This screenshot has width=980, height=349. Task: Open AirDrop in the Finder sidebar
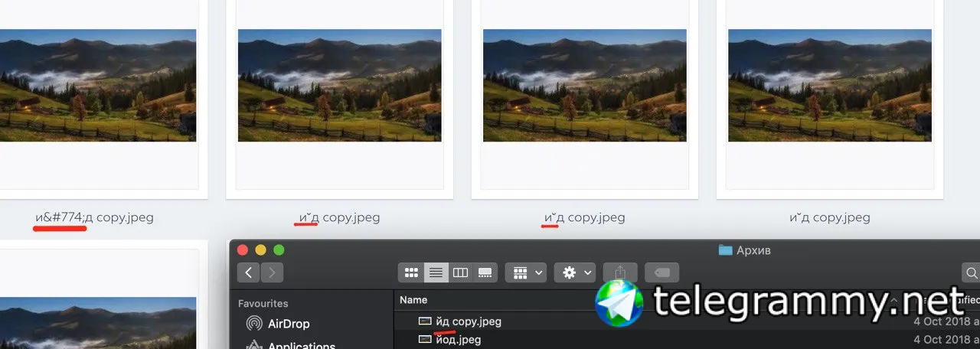277,324
